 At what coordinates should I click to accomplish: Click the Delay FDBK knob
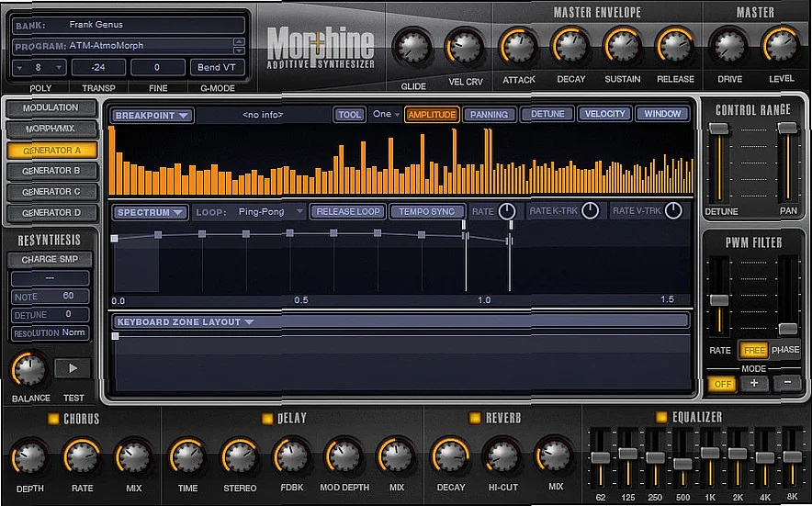click(x=291, y=456)
